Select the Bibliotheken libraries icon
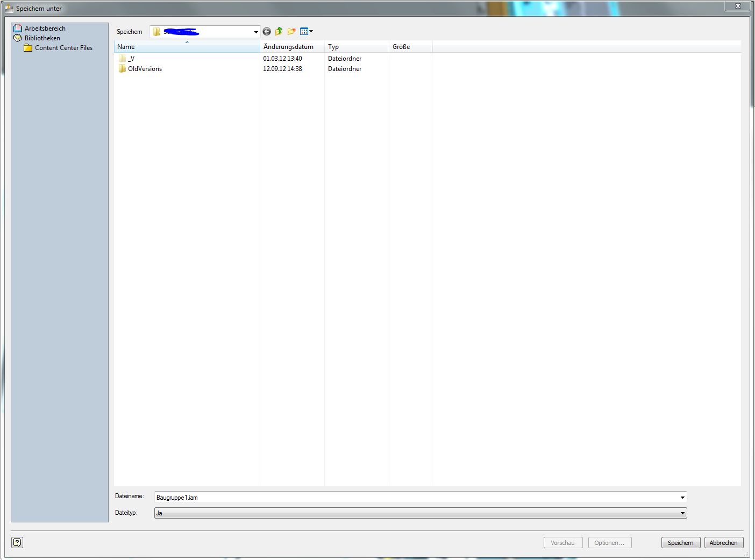This screenshot has width=755, height=560. tap(18, 38)
